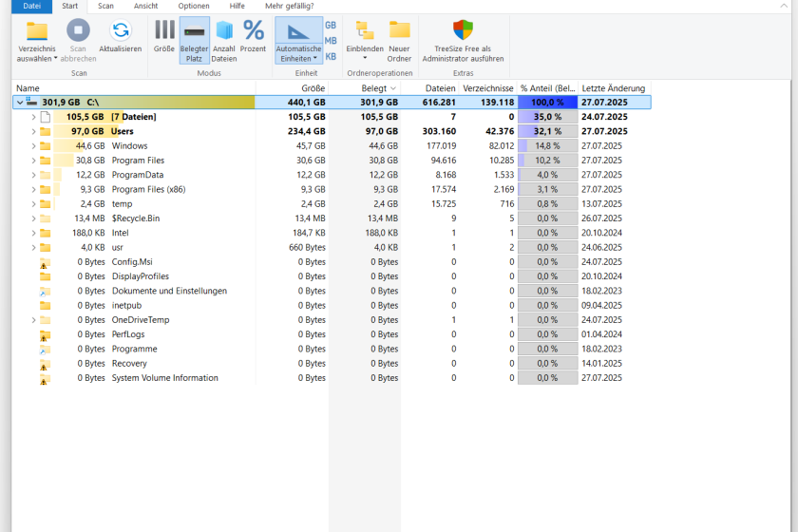Set unit to GB
The image size is (798, 532).
tap(331, 25)
